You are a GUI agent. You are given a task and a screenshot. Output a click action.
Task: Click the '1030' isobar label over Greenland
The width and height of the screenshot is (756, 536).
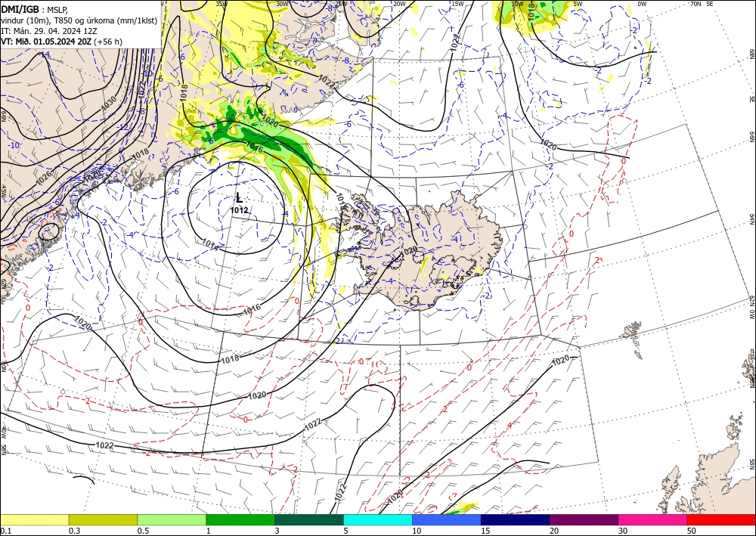[108, 103]
